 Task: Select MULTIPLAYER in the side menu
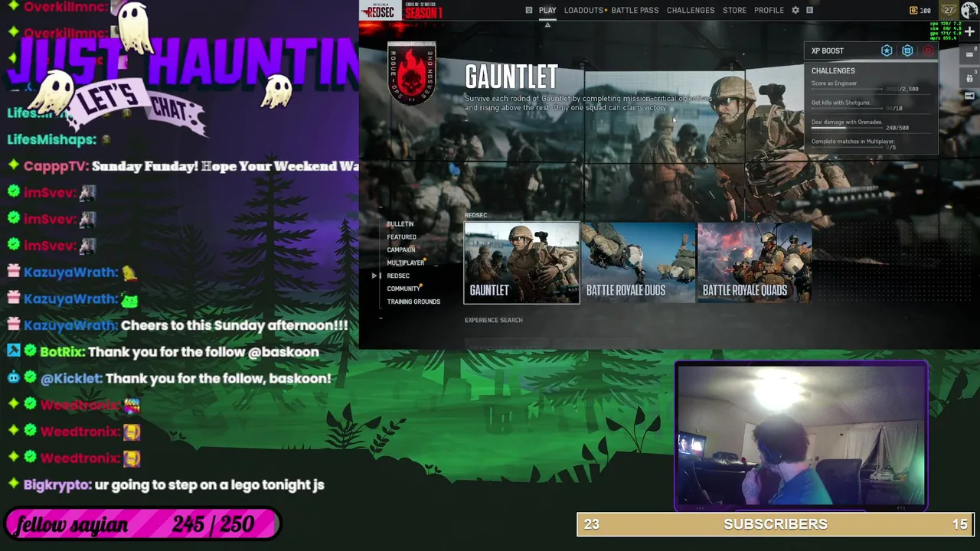[405, 262]
